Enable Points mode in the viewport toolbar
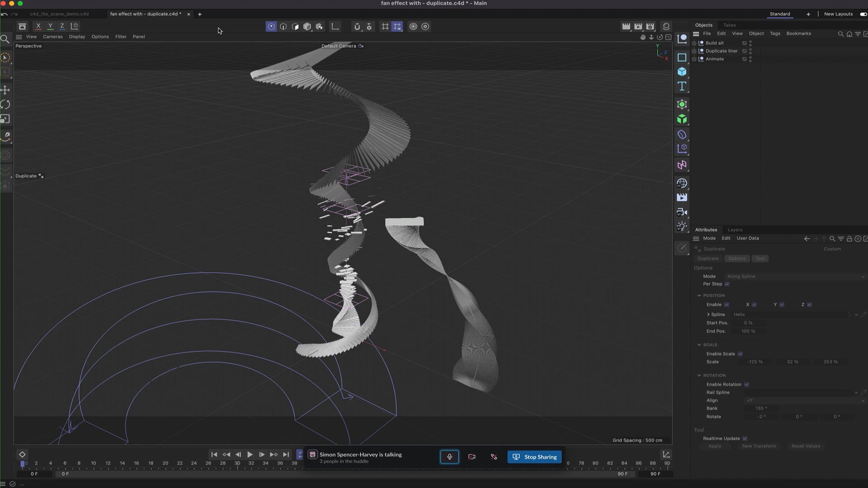Screen dimensions: 868x488 pyautogui.click(x=271, y=26)
